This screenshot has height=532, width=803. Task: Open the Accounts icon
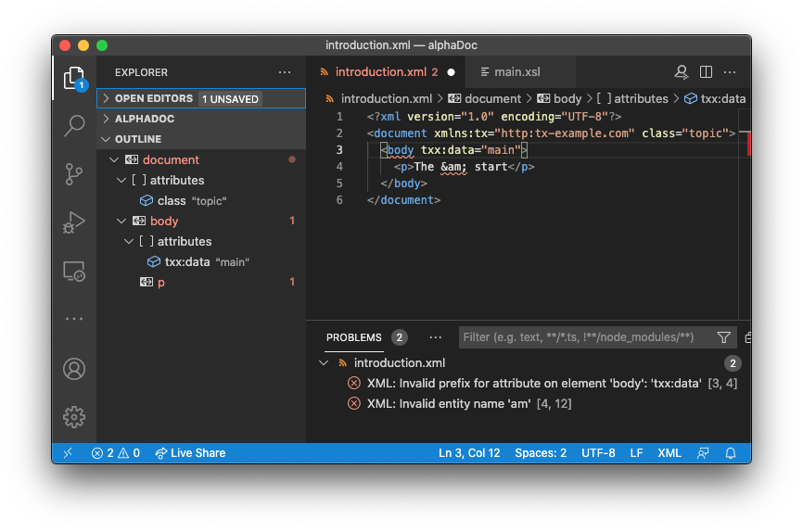[x=74, y=369]
